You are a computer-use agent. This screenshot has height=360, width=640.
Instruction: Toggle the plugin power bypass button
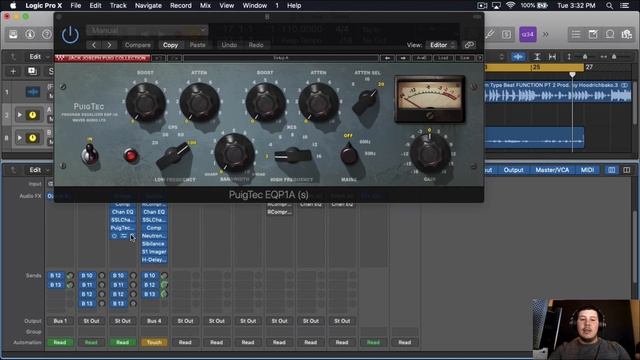(x=70, y=35)
